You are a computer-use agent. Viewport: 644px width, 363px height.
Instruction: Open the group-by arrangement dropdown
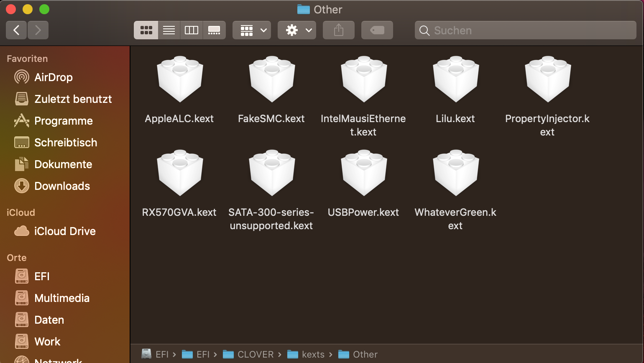[x=252, y=30]
